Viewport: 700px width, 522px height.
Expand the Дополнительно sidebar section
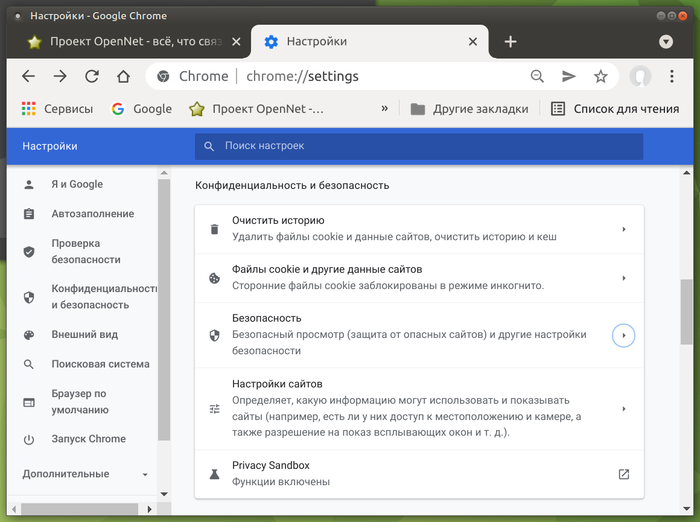coord(86,474)
